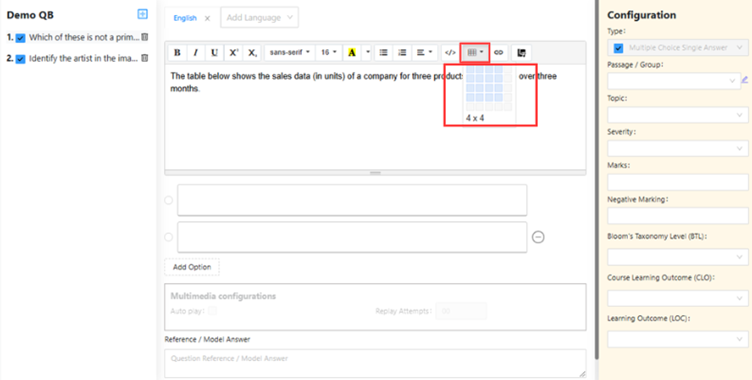Insert an unordered bullet list
Image resolution: width=752 pixels, height=380 pixels.
pyautogui.click(x=384, y=53)
